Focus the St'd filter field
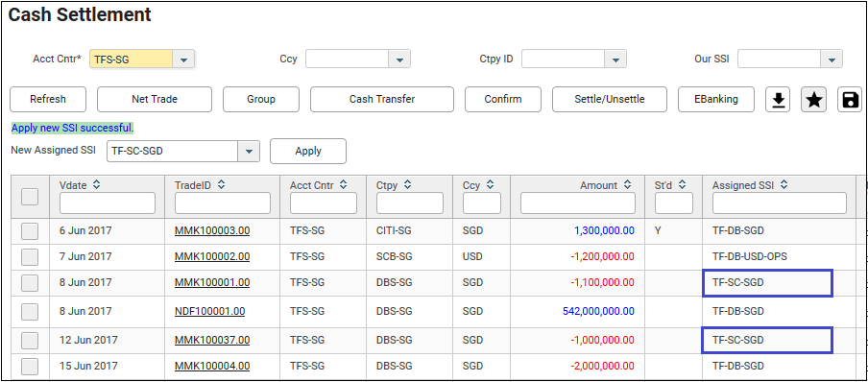This screenshot has width=868, height=382. (x=674, y=203)
